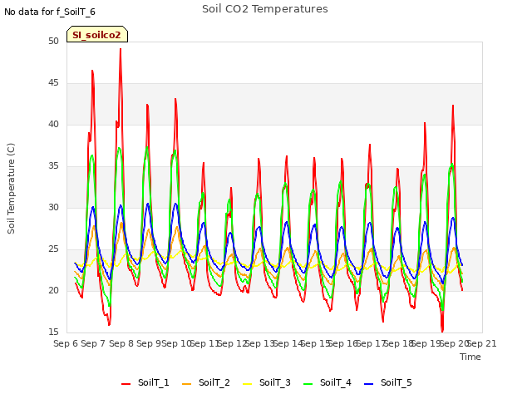Click the Sep 8 x-axis tick label
This screenshot has height=399, width=532.
pos(121,343)
